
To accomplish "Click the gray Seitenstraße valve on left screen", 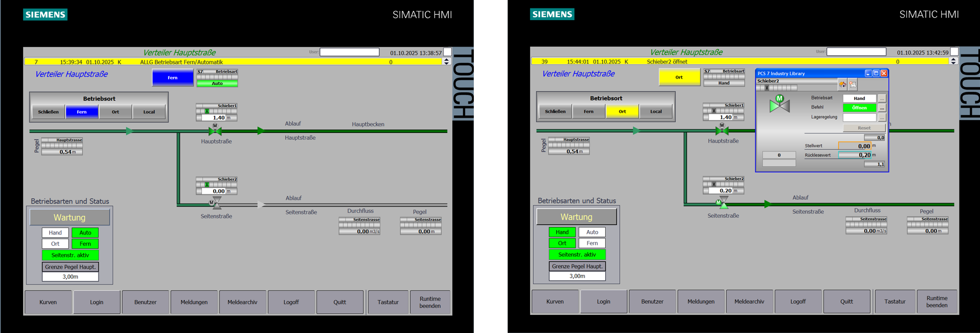I will point(216,203).
